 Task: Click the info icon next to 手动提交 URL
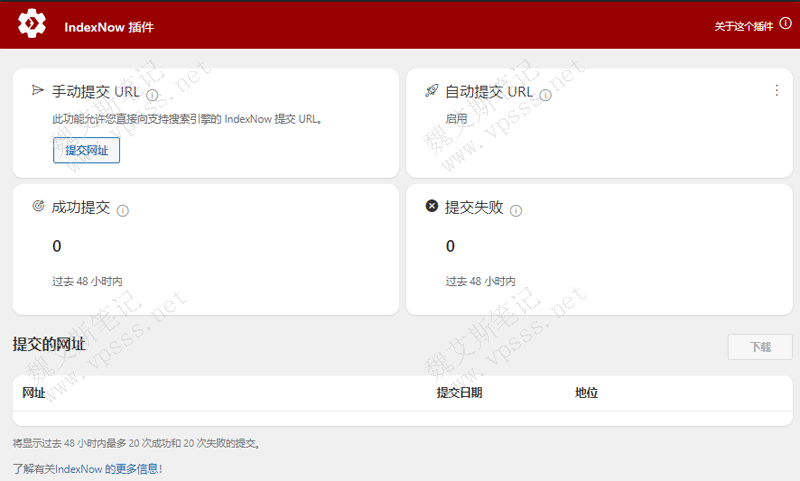pyautogui.click(x=153, y=95)
